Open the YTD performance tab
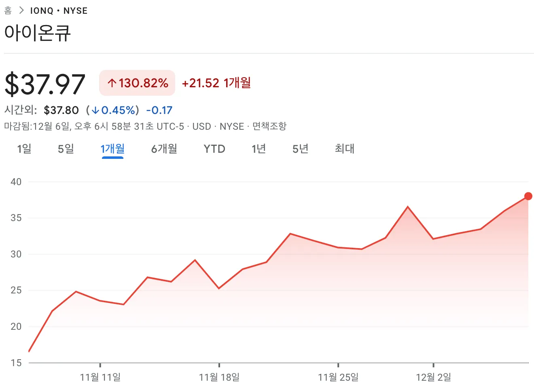This screenshot has width=534, height=392. [x=214, y=149]
